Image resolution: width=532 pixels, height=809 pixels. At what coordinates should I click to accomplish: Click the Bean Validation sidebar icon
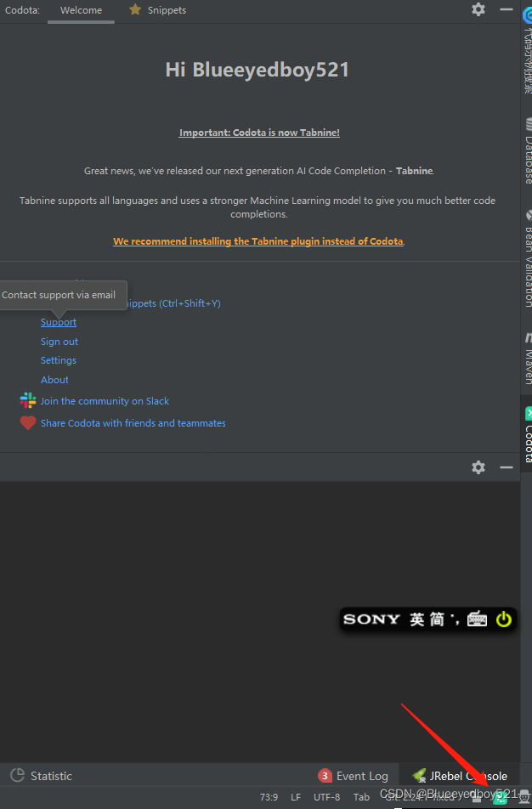pyautogui.click(x=529, y=215)
